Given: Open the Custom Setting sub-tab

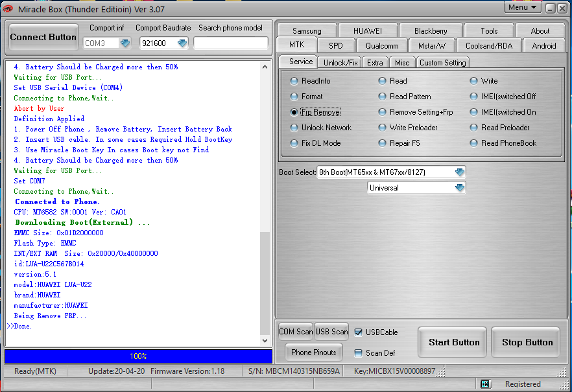Looking at the screenshot, I should [442, 63].
